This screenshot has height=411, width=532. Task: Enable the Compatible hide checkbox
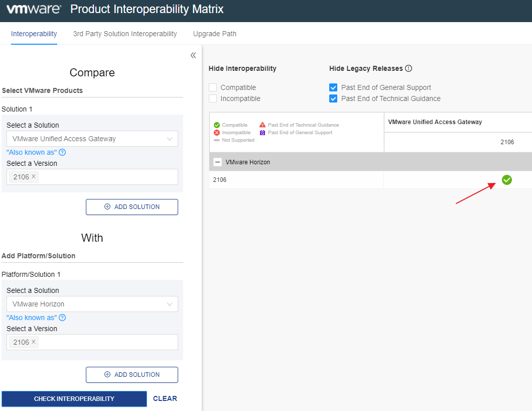[x=213, y=87]
